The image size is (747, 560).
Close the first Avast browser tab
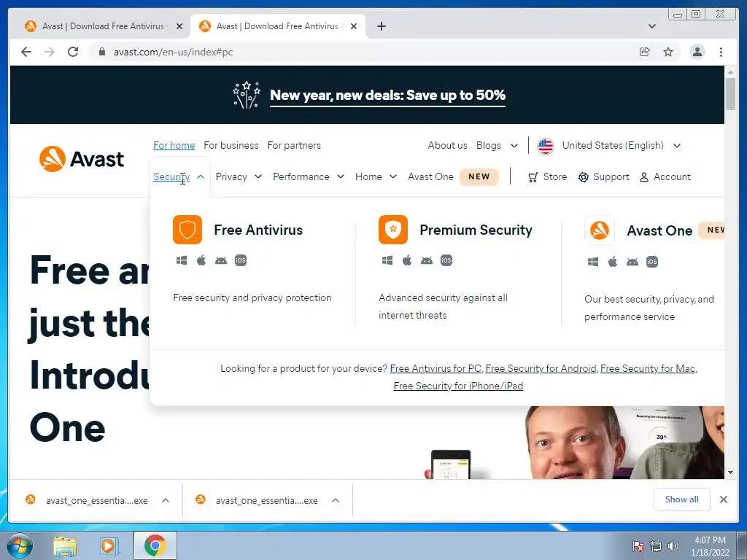pyautogui.click(x=179, y=26)
